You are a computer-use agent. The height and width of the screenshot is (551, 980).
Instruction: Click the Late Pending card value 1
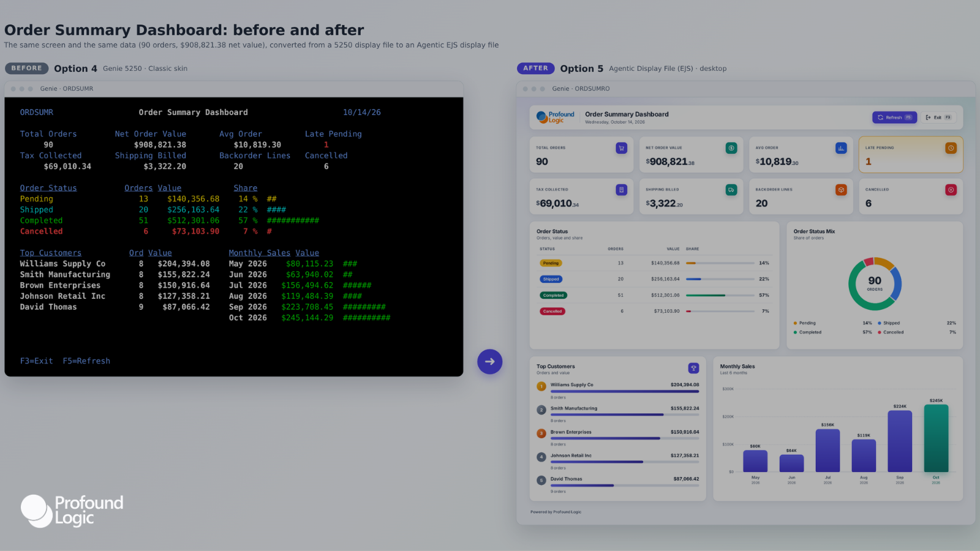pos(868,162)
